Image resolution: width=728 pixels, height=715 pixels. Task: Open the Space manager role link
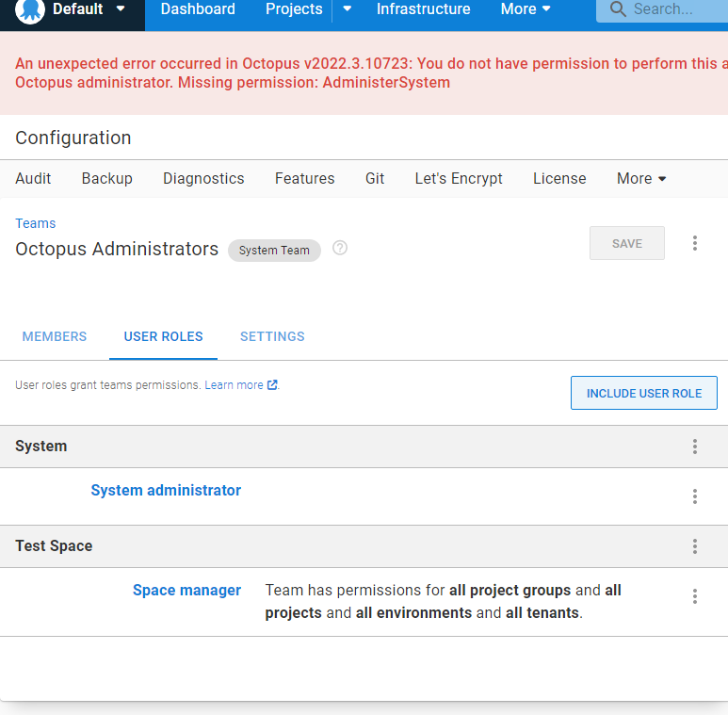tap(186, 590)
